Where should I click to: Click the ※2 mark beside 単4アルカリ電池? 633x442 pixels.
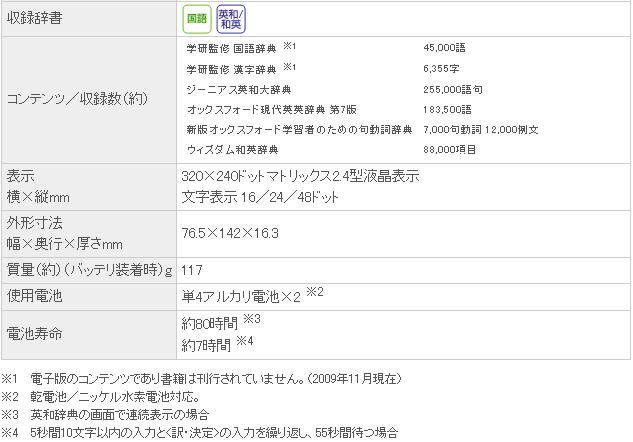click(x=315, y=292)
